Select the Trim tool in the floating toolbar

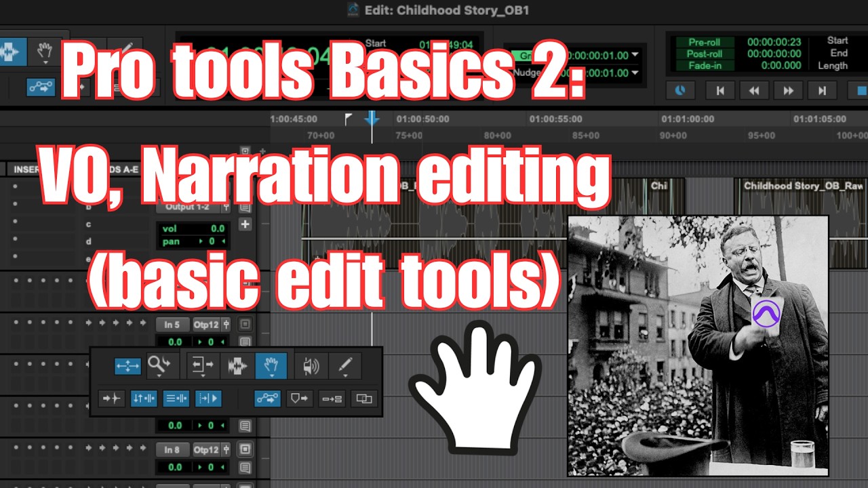[x=203, y=365]
